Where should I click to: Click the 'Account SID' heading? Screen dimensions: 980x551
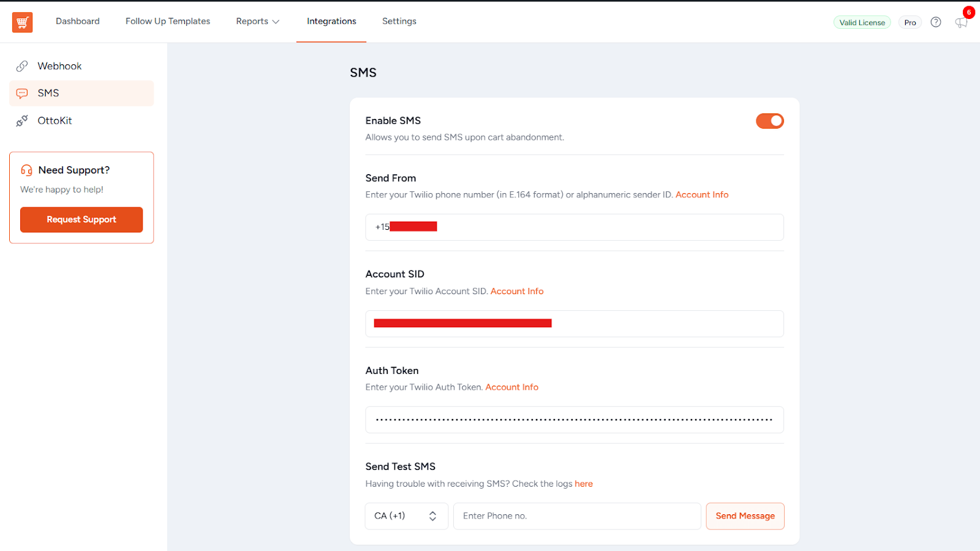pos(395,274)
